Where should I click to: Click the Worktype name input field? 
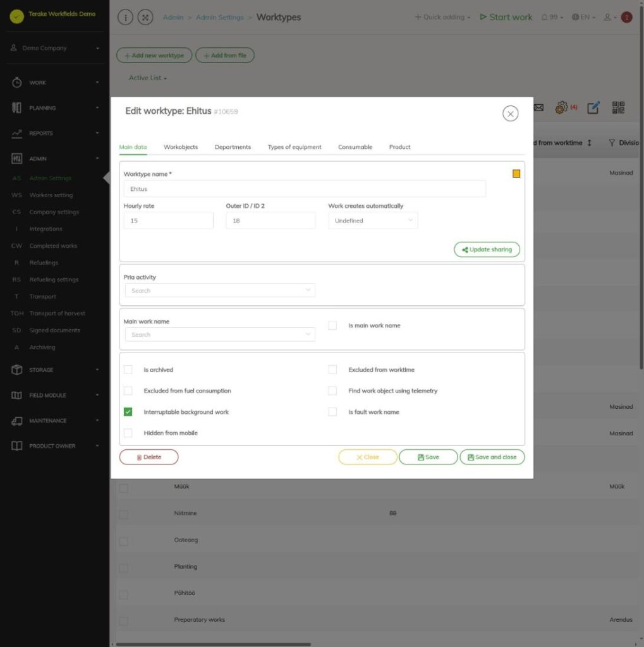pos(305,188)
